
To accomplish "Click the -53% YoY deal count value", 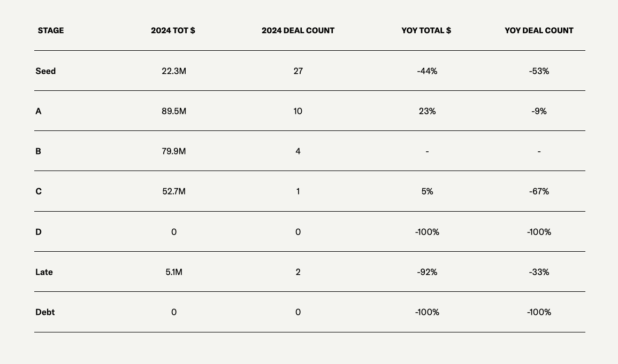I will pyautogui.click(x=539, y=71).
